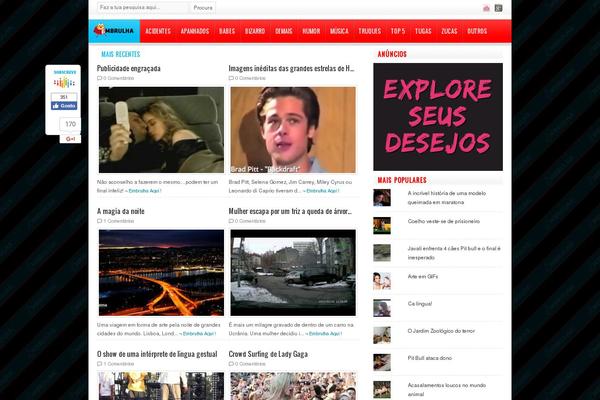
Task: Click the comment icon under Publicidade engraçada
Action: coord(99,78)
